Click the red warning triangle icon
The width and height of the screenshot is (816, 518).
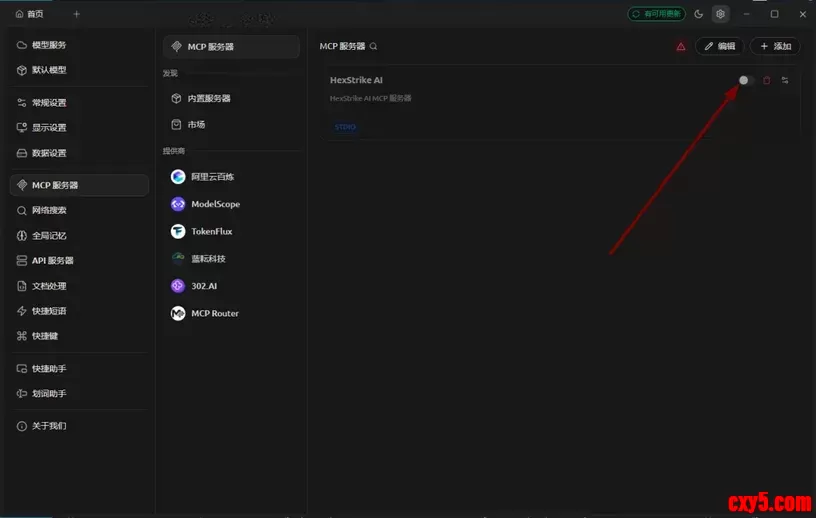[681, 46]
